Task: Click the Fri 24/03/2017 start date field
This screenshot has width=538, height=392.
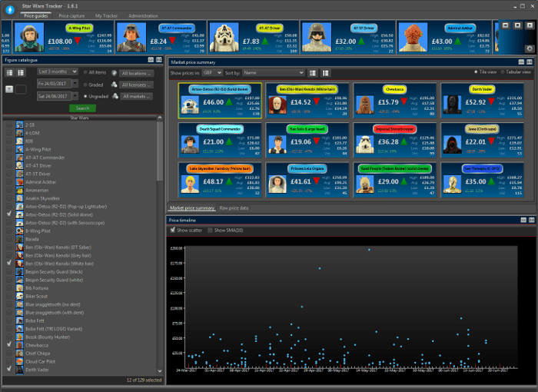Action: 54,84
